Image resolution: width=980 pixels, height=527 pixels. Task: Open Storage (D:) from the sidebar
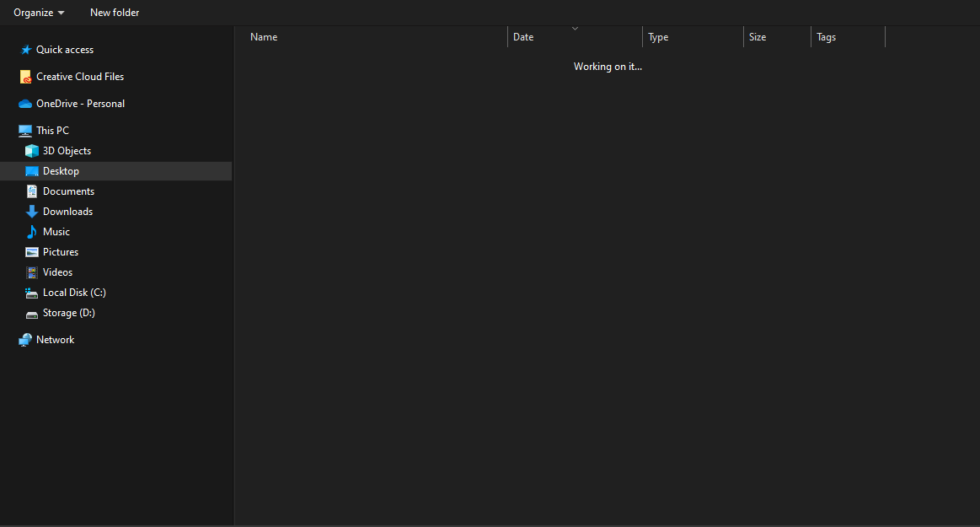[x=67, y=312]
